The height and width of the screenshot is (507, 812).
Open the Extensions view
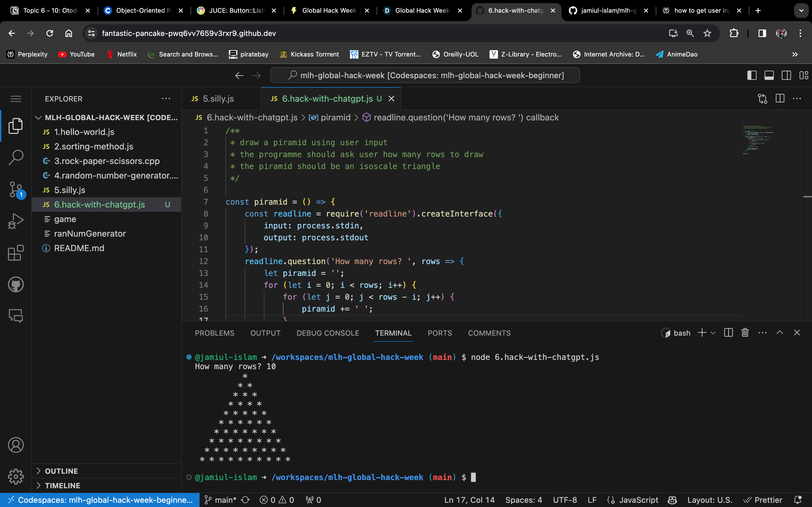click(x=16, y=253)
